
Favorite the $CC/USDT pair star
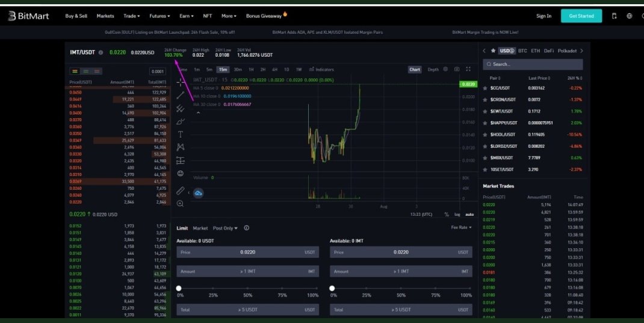tap(485, 88)
